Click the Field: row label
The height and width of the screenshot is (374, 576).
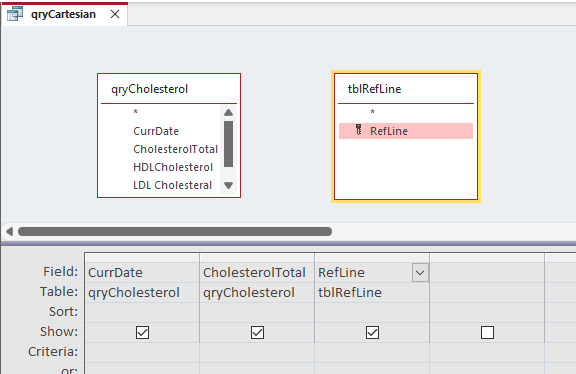pyautogui.click(x=61, y=272)
